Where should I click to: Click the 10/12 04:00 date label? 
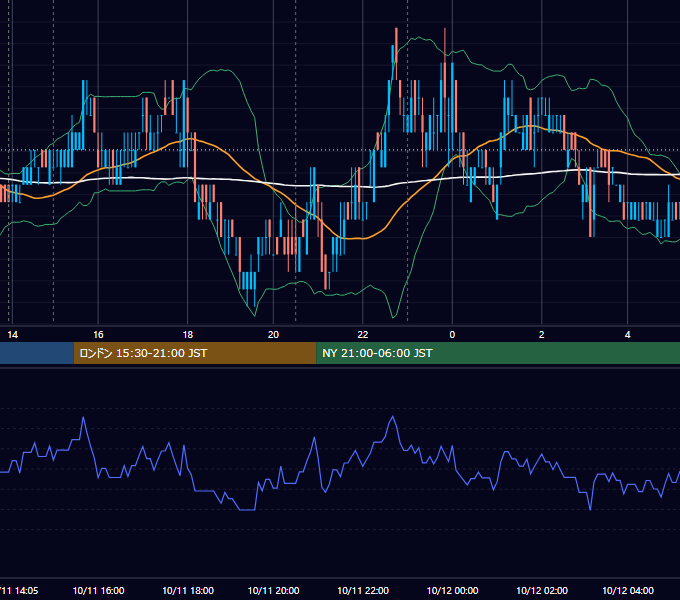628,590
